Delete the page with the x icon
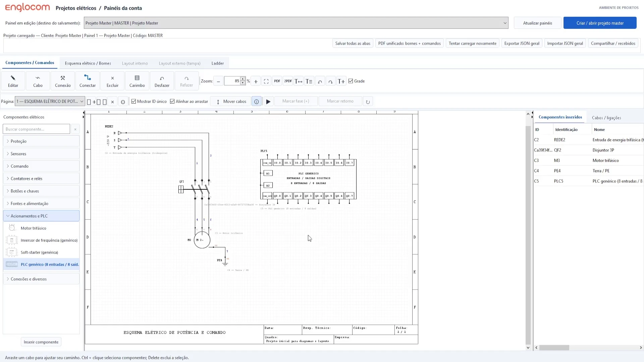Screen dimensions: 644x362 (x=113, y=102)
